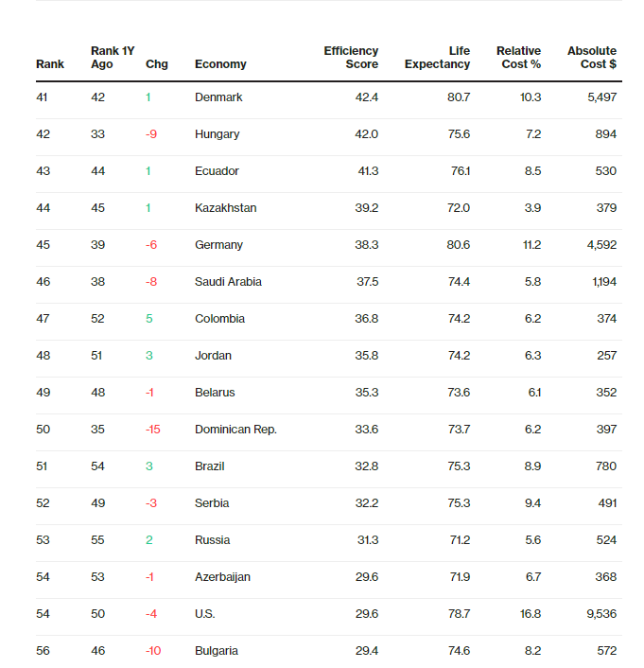Viewport: 644px width, 668px height.
Task: Click Denmark in the Economy column
Action: pos(218,97)
